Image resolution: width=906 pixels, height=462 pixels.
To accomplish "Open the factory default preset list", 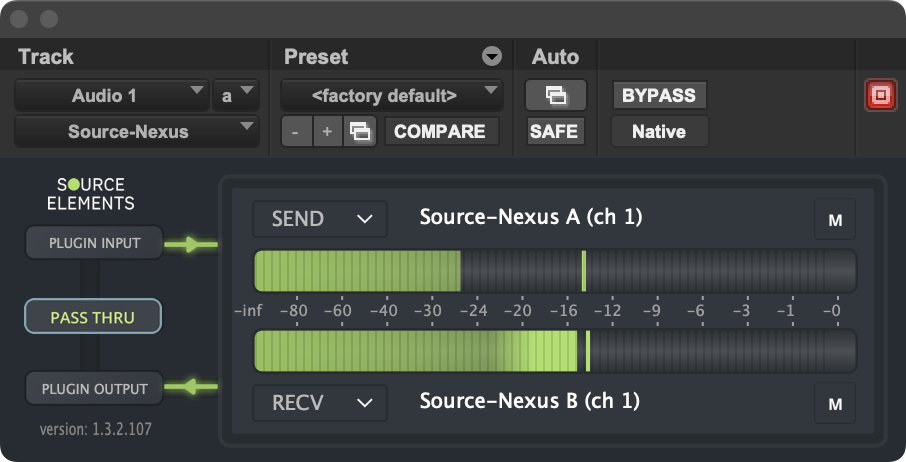I will [x=392, y=96].
